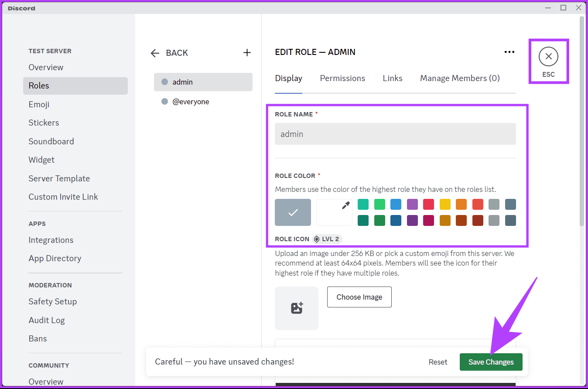Maximize the Discord window

coord(563,7)
